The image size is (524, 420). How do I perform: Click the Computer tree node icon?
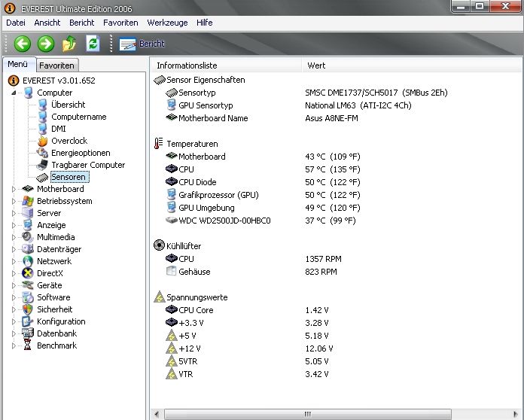[x=29, y=93]
